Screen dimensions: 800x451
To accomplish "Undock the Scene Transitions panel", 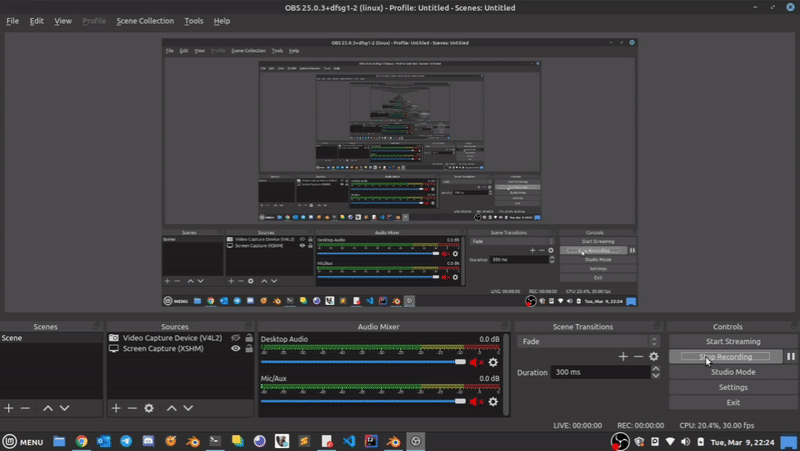I will pos(657,325).
